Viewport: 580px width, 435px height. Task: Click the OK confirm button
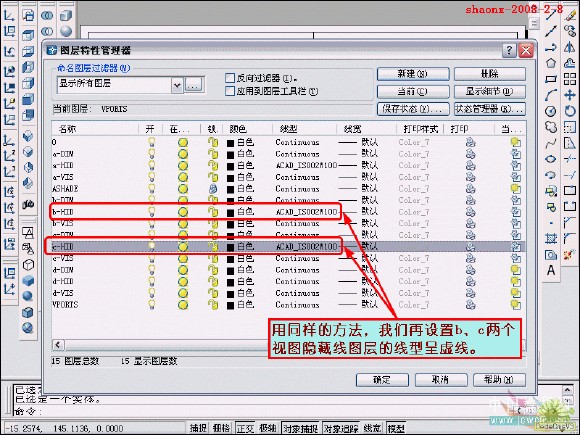pos(382,380)
